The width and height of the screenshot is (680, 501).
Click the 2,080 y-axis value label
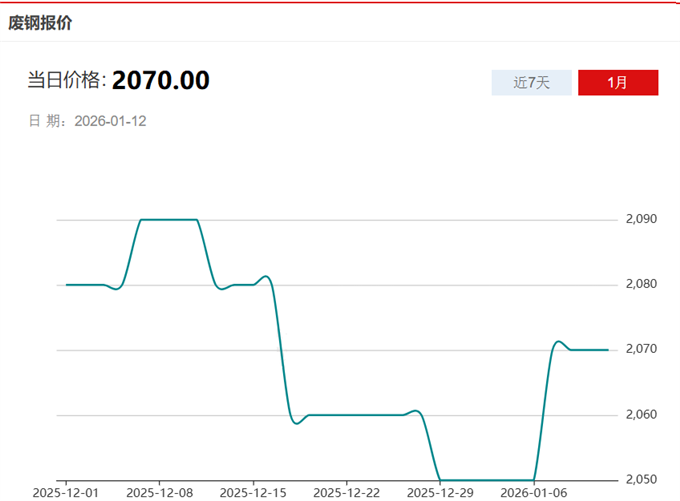pos(640,284)
